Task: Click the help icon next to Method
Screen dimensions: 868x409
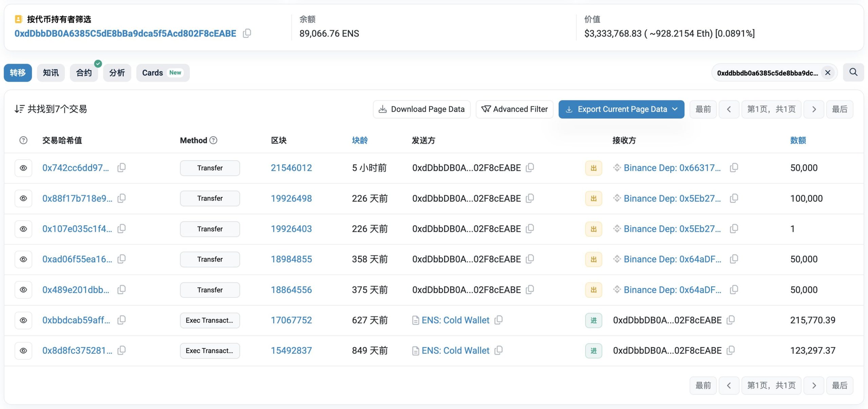Action: [x=213, y=140]
